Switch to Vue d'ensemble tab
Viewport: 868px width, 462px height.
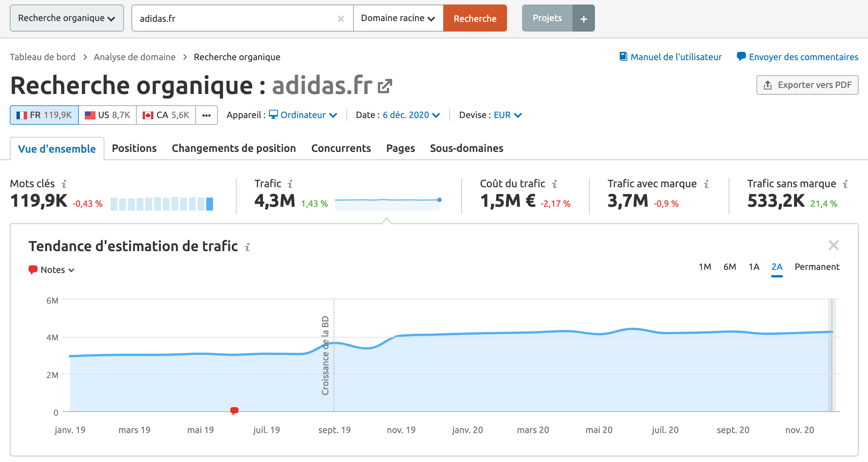tap(57, 149)
